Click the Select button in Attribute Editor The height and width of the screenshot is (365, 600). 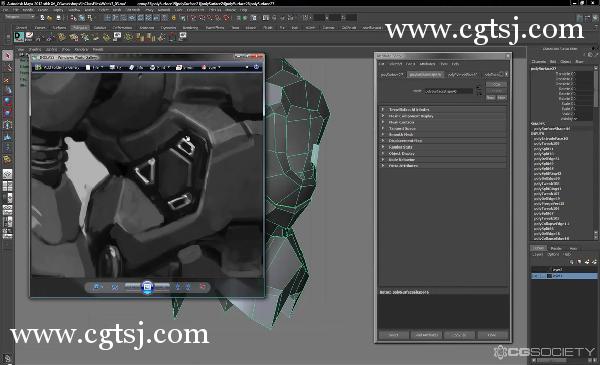pyautogui.click(x=393, y=335)
